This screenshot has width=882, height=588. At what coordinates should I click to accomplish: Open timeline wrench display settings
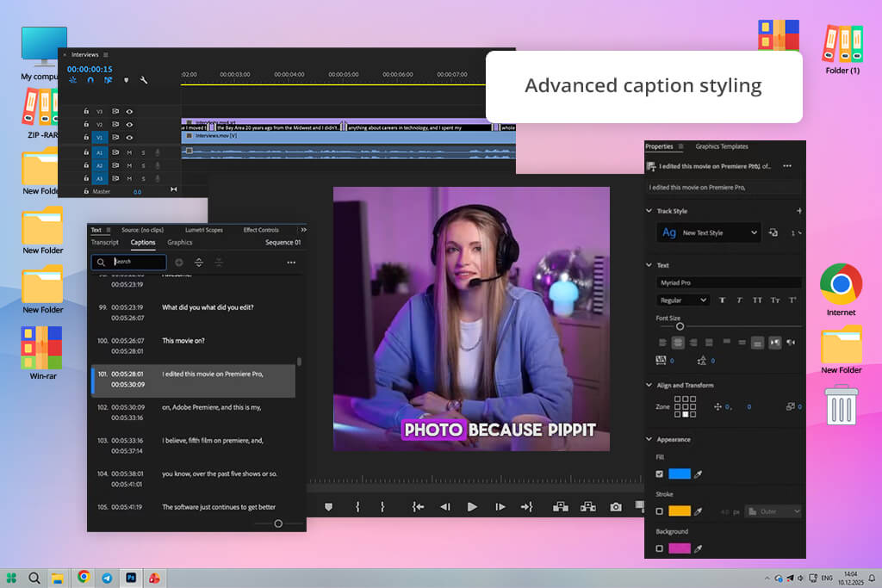click(144, 80)
